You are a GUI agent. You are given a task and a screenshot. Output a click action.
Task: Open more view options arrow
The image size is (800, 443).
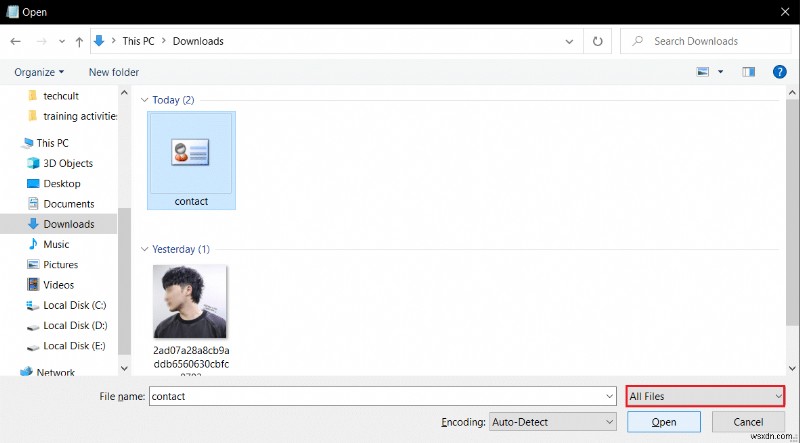720,72
